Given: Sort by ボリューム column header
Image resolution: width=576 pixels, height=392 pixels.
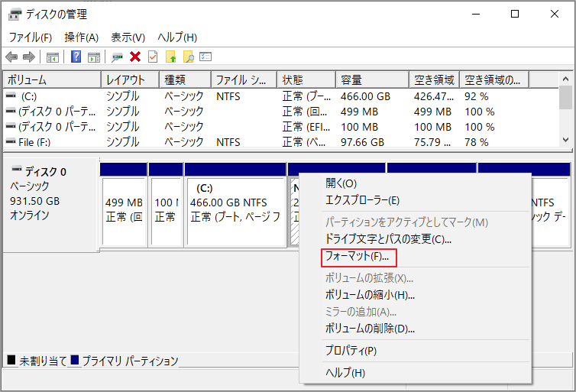Looking at the screenshot, I should [52, 79].
